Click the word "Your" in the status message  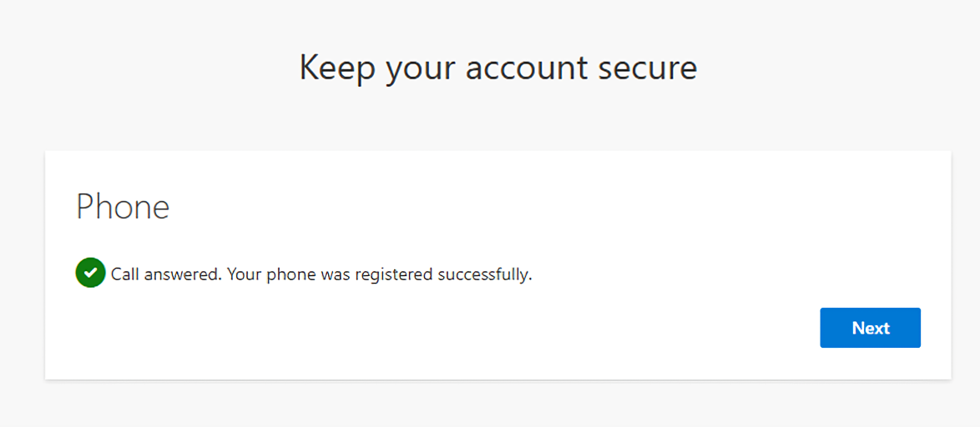[x=245, y=274]
